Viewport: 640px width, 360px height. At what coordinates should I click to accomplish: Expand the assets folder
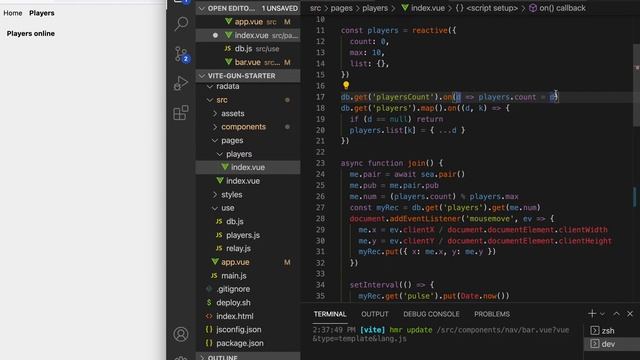point(248,113)
